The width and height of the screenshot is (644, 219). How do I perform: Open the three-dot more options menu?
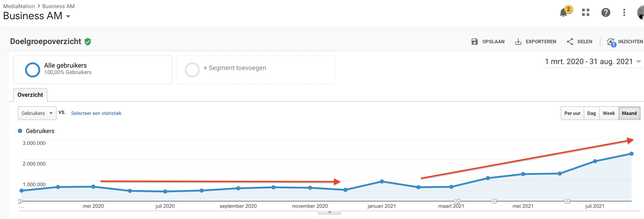[624, 12]
